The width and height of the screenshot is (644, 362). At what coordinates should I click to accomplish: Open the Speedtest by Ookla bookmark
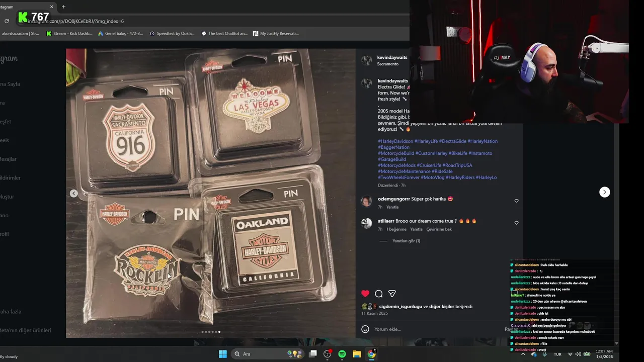[172, 34]
